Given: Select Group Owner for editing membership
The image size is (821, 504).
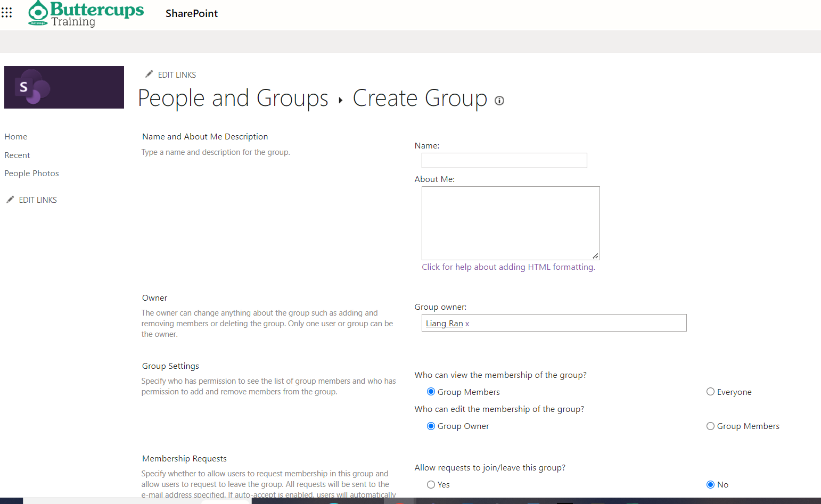Looking at the screenshot, I should pyautogui.click(x=431, y=426).
